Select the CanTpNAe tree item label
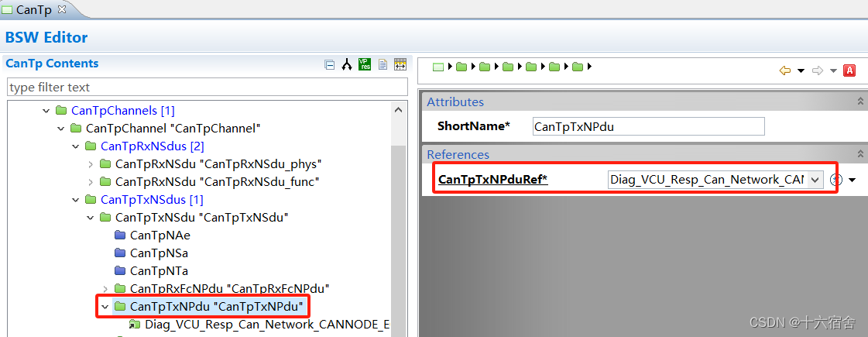The width and height of the screenshot is (868, 337). (160, 235)
